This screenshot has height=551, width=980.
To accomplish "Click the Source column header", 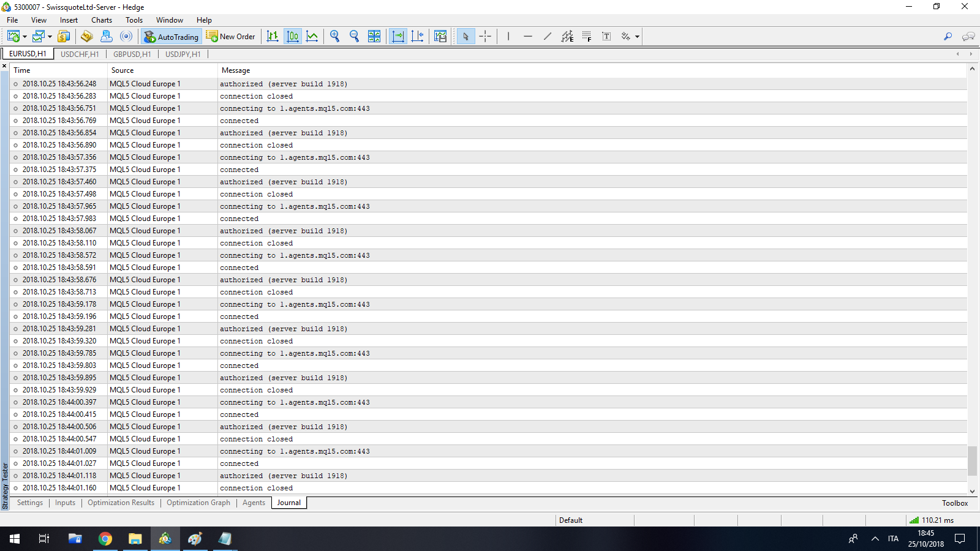I will pyautogui.click(x=163, y=70).
